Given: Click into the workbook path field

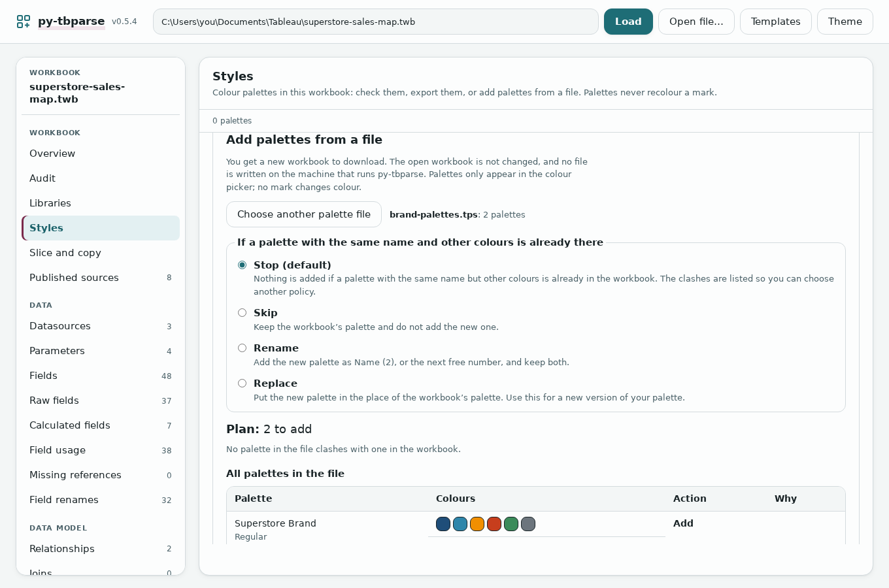Looking at the screenshot, I should [376, 22].
